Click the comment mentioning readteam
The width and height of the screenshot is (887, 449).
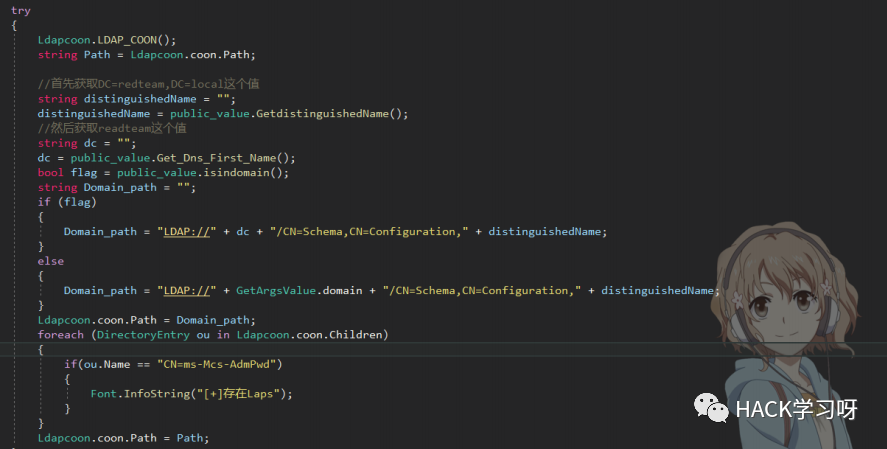pos(112,128)
